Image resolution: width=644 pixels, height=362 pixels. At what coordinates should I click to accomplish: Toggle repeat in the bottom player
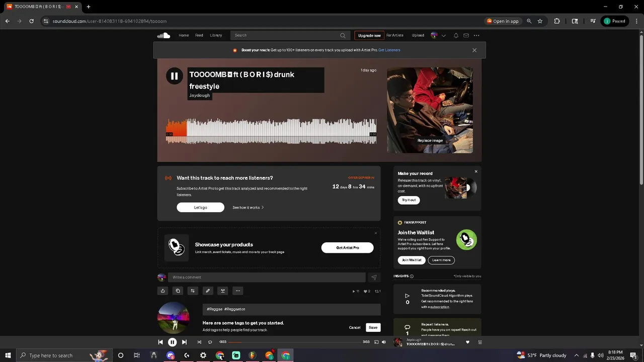(x=210, y=342)
